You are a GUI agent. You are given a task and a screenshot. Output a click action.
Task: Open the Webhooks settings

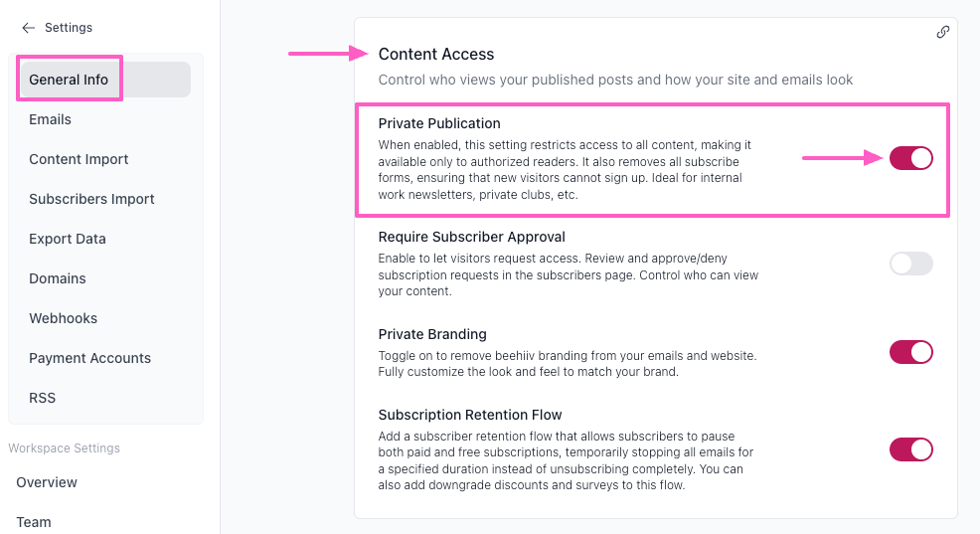[x=64, y=318]
